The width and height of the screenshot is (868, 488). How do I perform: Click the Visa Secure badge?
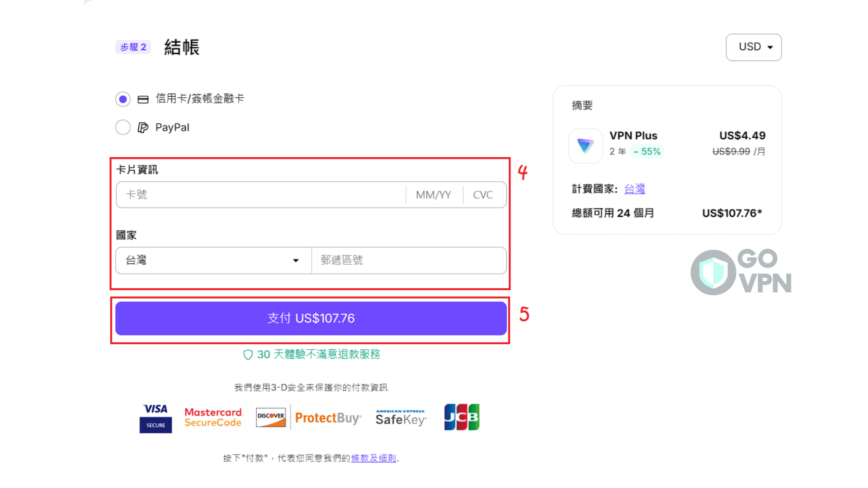[156, 417]
